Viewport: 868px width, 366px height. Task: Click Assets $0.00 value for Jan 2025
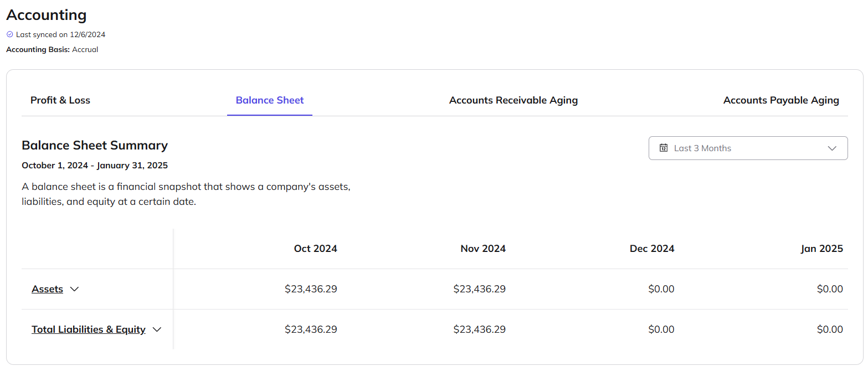pyautogui.click(x=830, y=289)
